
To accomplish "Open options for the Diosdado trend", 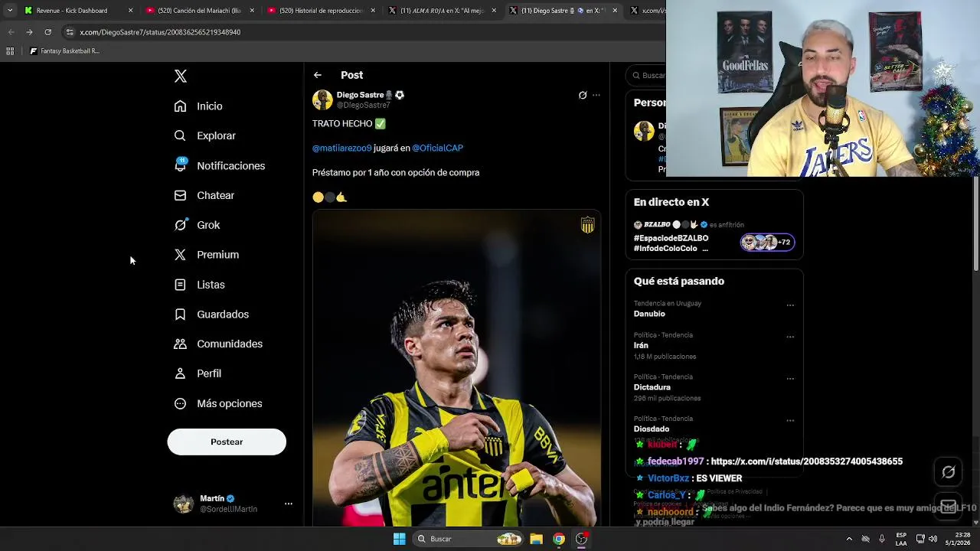I will (790, 421).
